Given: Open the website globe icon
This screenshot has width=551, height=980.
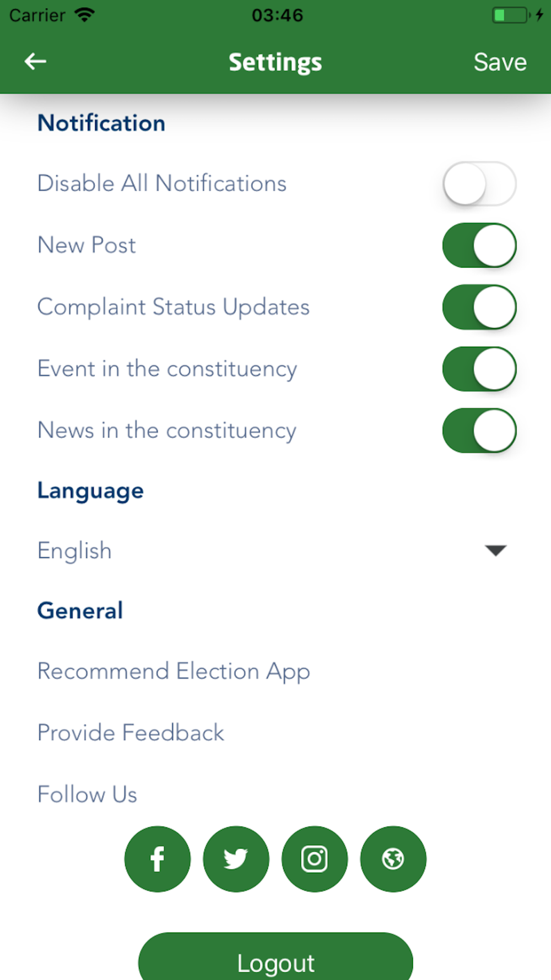Looking at the screenshot, I should tap(393, 859).
